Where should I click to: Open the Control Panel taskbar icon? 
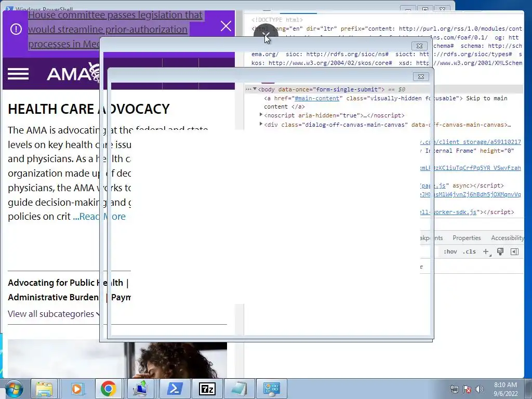tap(271, 389)
